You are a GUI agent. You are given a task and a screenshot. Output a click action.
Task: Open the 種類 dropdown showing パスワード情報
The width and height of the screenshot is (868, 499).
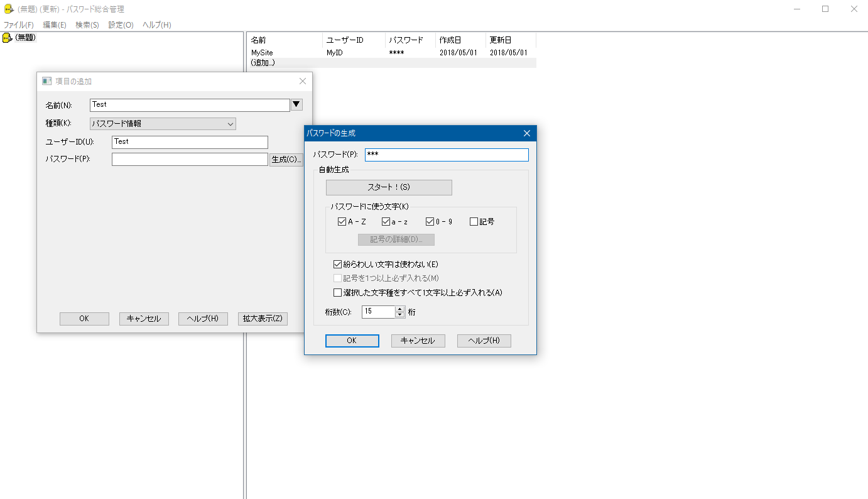pyautogui.click(x=163, y=124)
